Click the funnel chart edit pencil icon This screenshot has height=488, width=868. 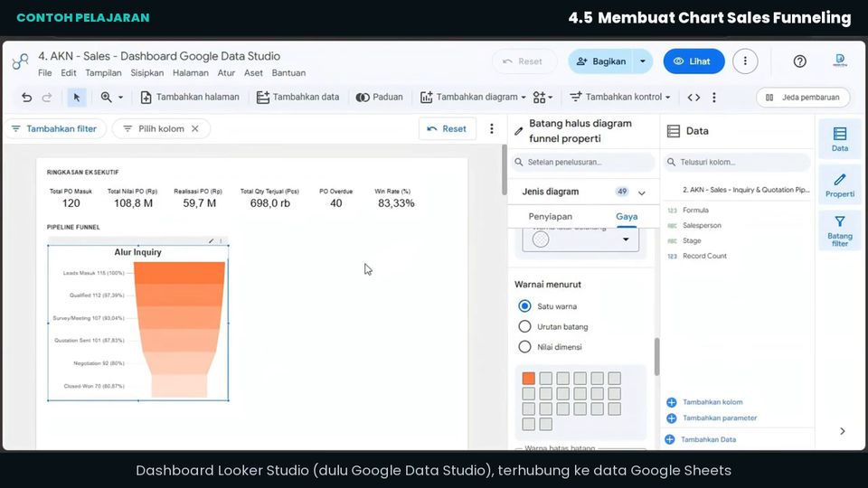click(211, 241)
